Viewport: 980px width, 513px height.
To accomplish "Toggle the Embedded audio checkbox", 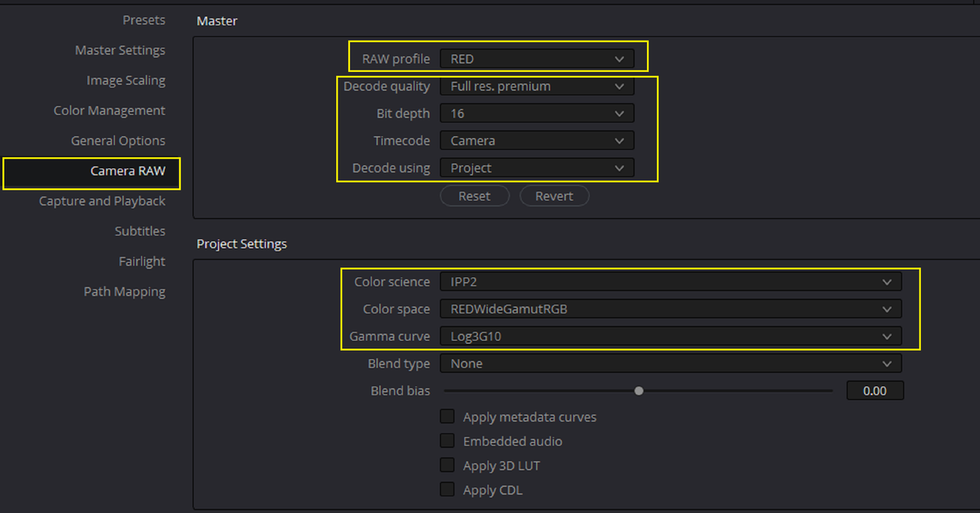I will (447, 441).
